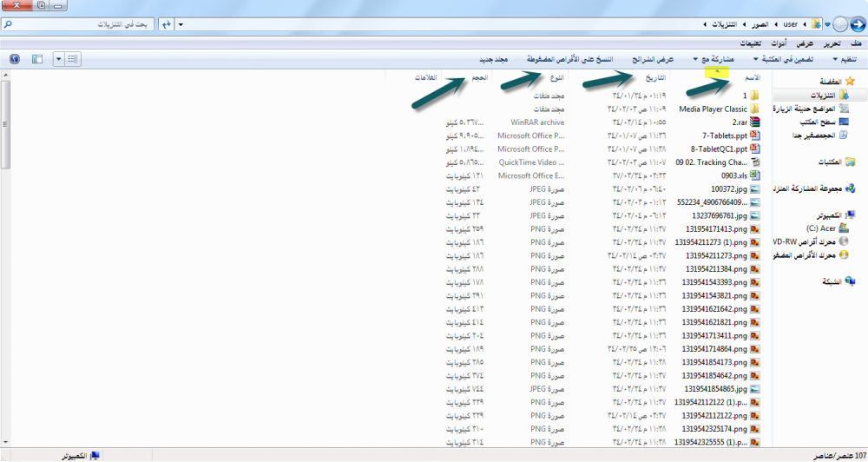
Task: Click the blue Back navigation arrow
Action: point(856,24)
